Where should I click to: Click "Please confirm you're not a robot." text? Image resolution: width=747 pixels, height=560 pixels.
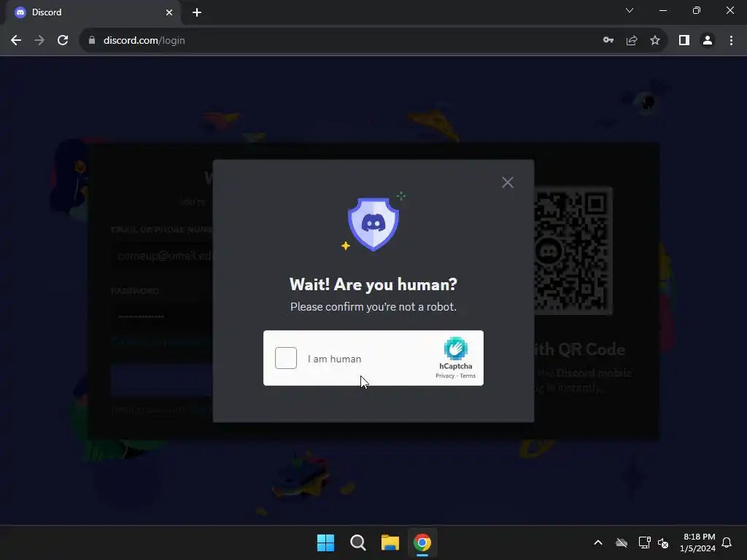point(373,307)
